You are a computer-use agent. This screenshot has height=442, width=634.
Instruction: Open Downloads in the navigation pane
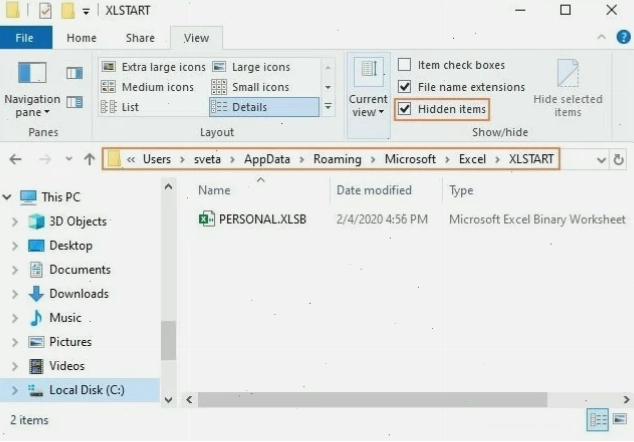pos(69,294)
